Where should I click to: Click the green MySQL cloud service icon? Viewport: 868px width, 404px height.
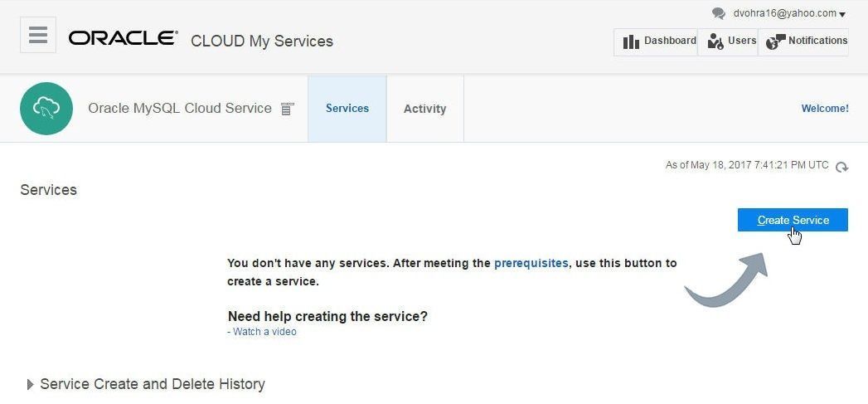point(46,109)
